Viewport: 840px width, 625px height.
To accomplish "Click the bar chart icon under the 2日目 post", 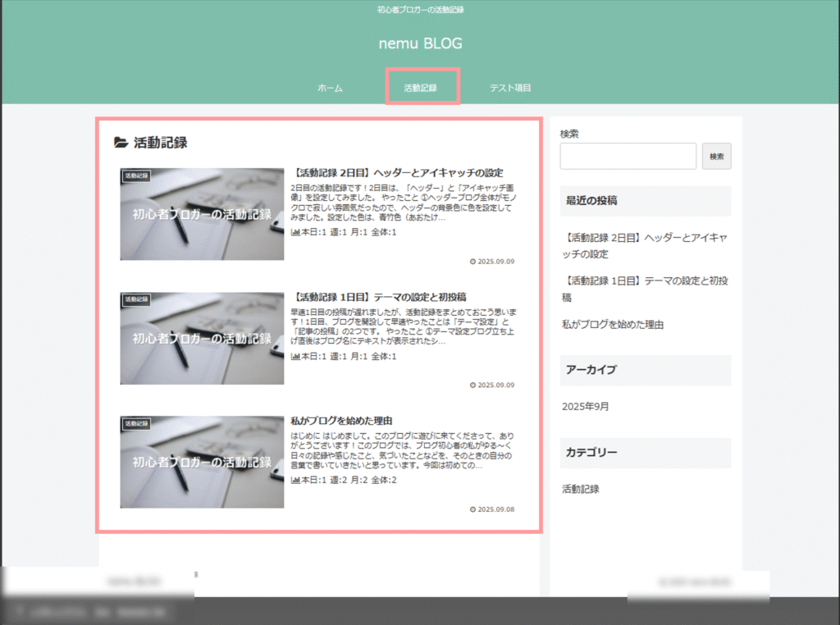I will click(295, 232).
